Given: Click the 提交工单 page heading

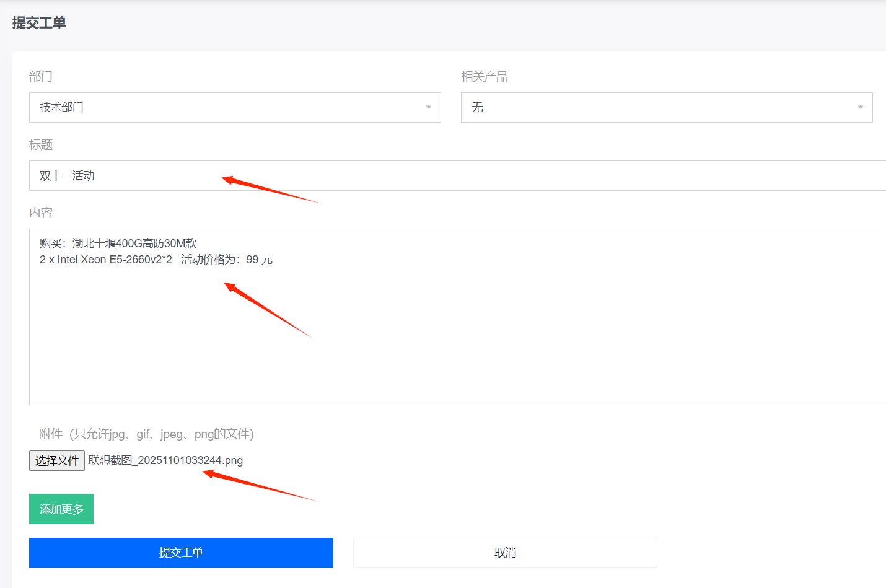Looking at the screenshot, I should click(x=39, y=23).
